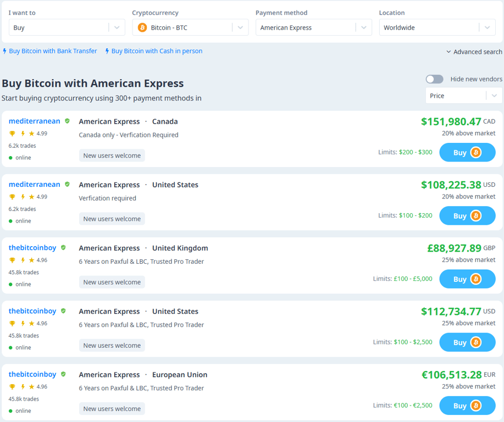The width and height of the screenshot is (504, 422).
Task: Open thebitcoinboy's vendor profile
Action: click(32, 247)
